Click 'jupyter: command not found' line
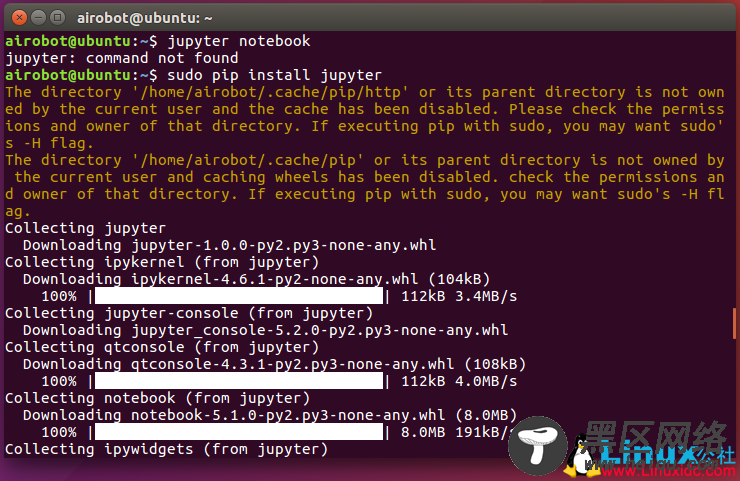The height and width of the screenshot is (481, 740). point(122,58)
